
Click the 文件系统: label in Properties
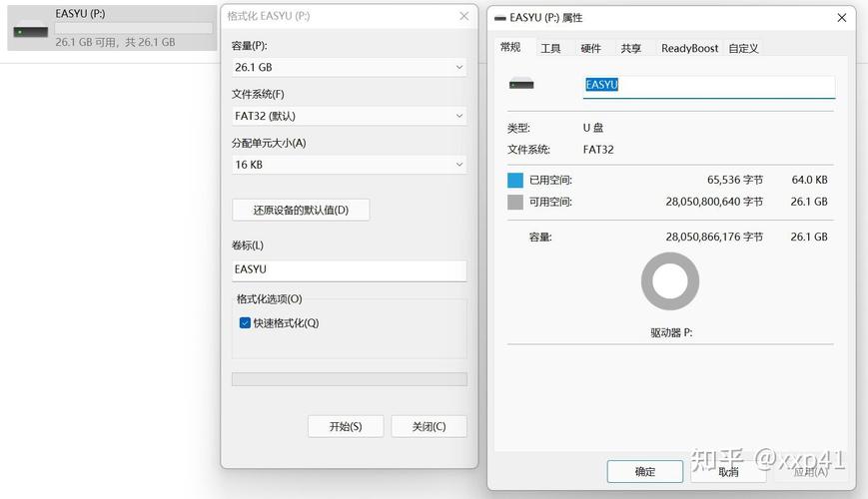coord(528,150)
